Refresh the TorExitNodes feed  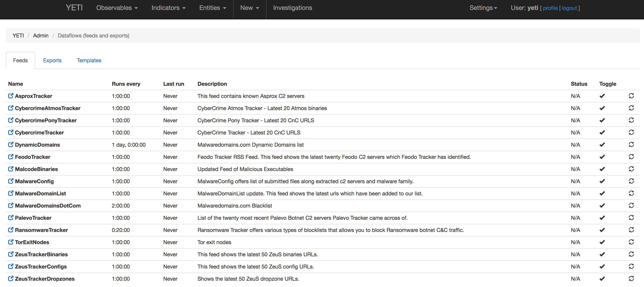[631, 242]
